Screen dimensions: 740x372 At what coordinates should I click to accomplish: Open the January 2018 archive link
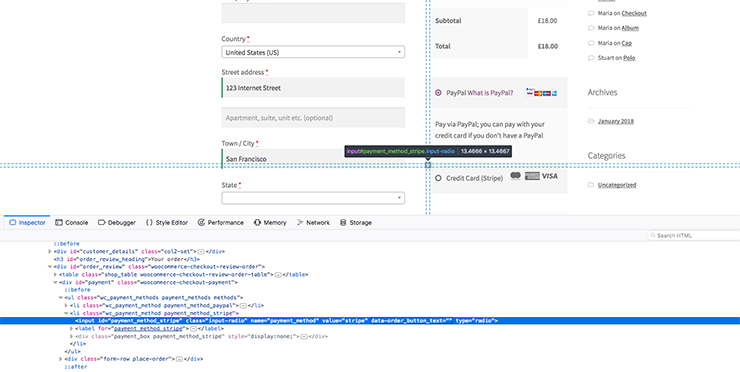point(616,121)
